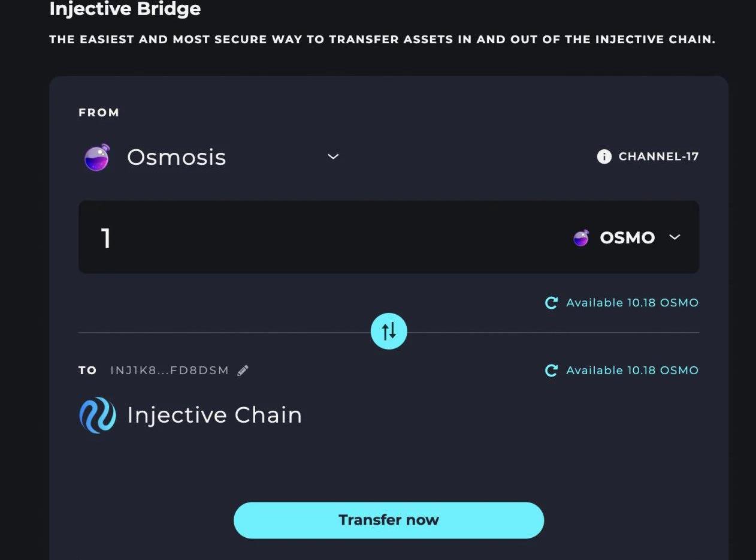Expand the Osmosis source chain dropdown

click(333, 157)
